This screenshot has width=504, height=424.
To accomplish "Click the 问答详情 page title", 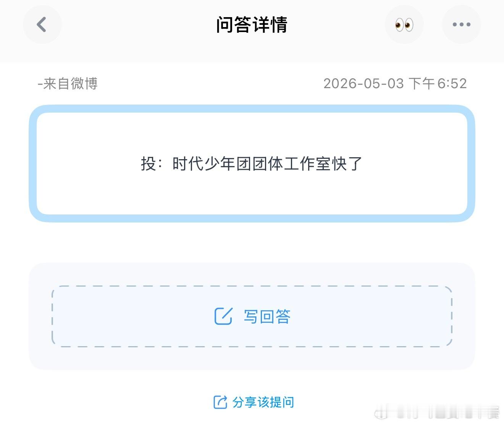I will (x=252, y=25).
